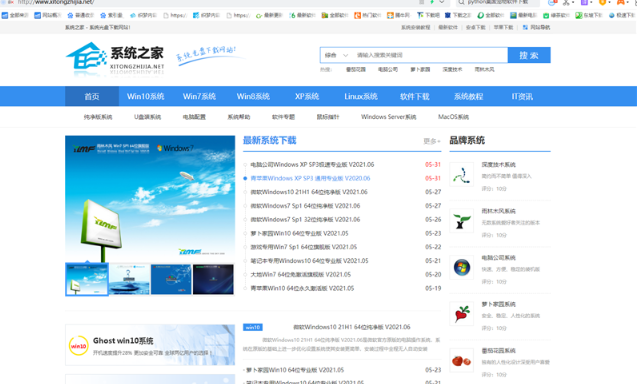Open the MacOS系统 sub-navigation link
The image size is (639, 384).
[453, 117]
